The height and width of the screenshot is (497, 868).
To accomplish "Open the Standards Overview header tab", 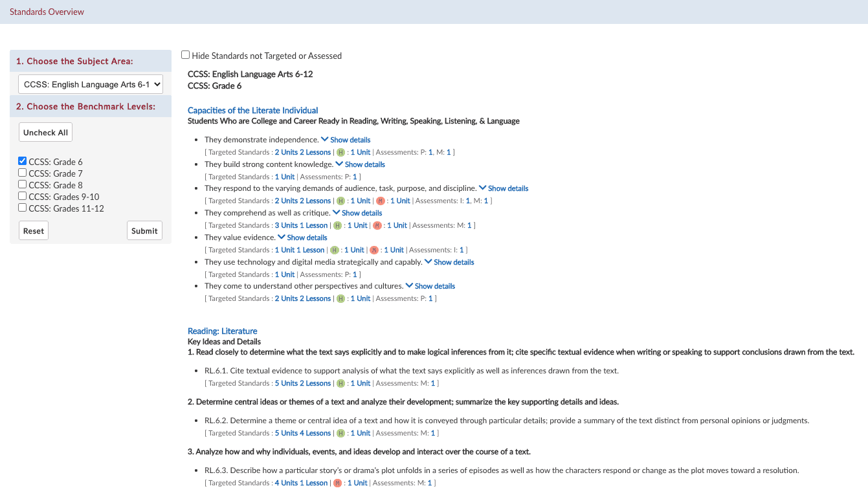I will (x=47, y=12).
